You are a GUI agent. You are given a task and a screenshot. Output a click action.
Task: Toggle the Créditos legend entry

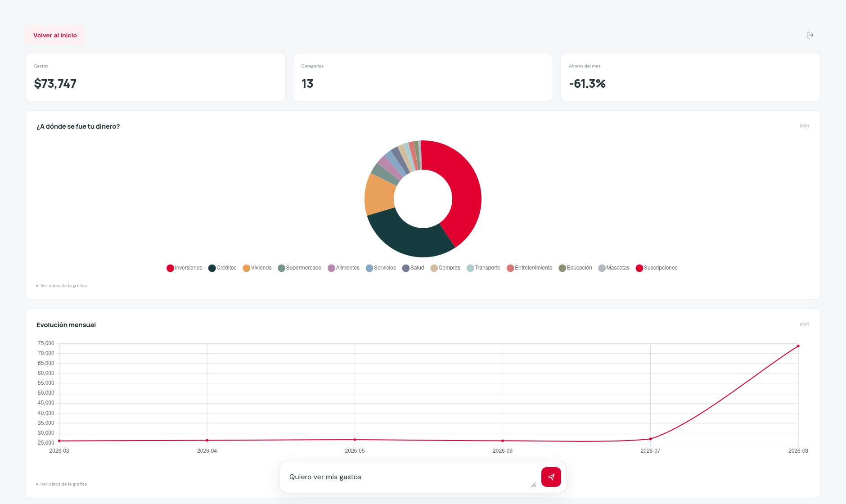pos(222,268)
